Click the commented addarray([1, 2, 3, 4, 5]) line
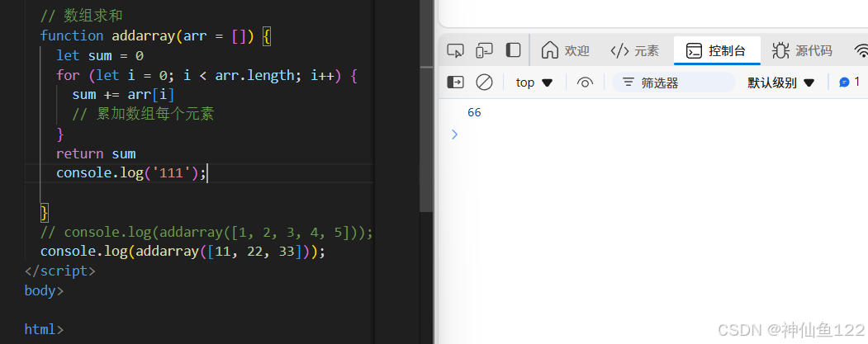Image resolution: width=868 pixels, height=344 pixels. click(x=206, y=232)
